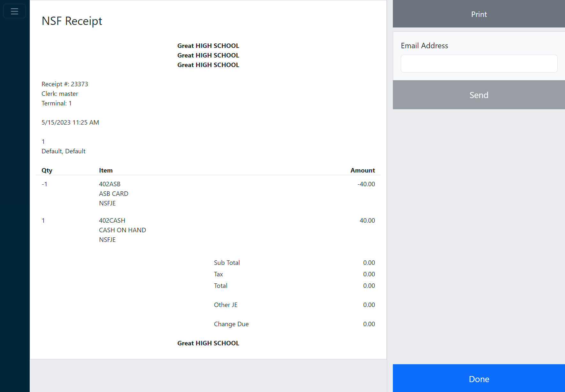The height and width of the screenshot is (392, 565).
Task: Click the Print button
Action: [478, 14]
